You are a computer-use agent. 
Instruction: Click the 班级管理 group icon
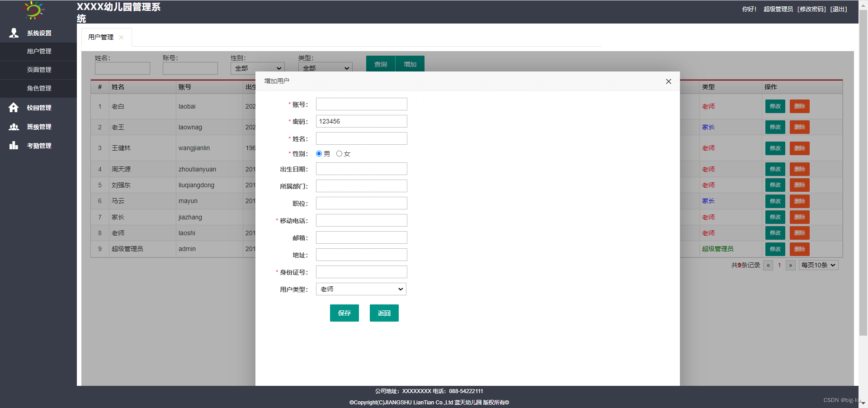(14, 127)
